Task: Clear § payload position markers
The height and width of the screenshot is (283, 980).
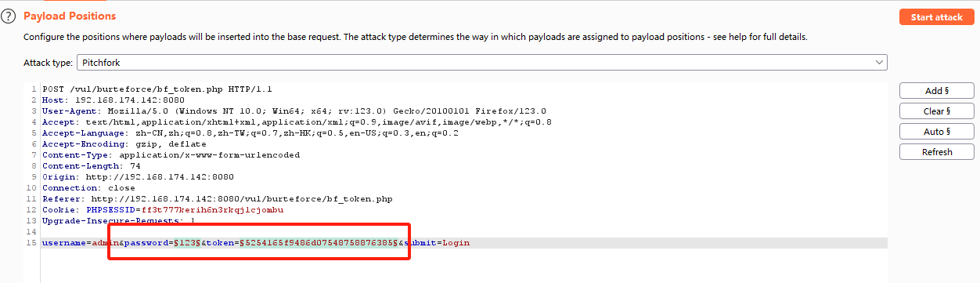Action: (x=937, y=111)
